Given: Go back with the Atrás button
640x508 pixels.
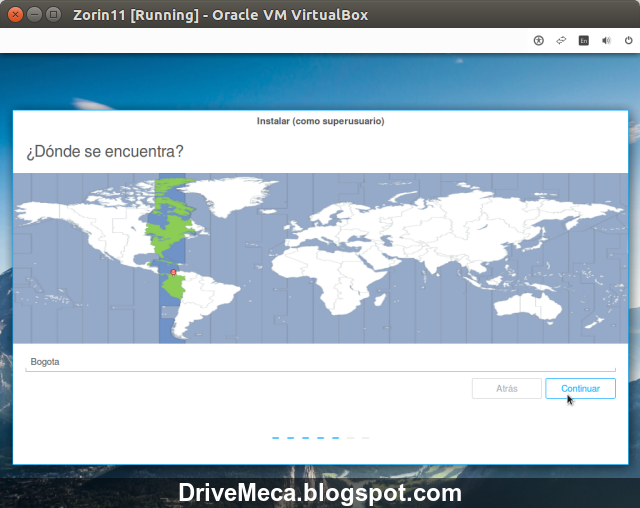Looking at the screenshot, I should [x=507, y=388].
